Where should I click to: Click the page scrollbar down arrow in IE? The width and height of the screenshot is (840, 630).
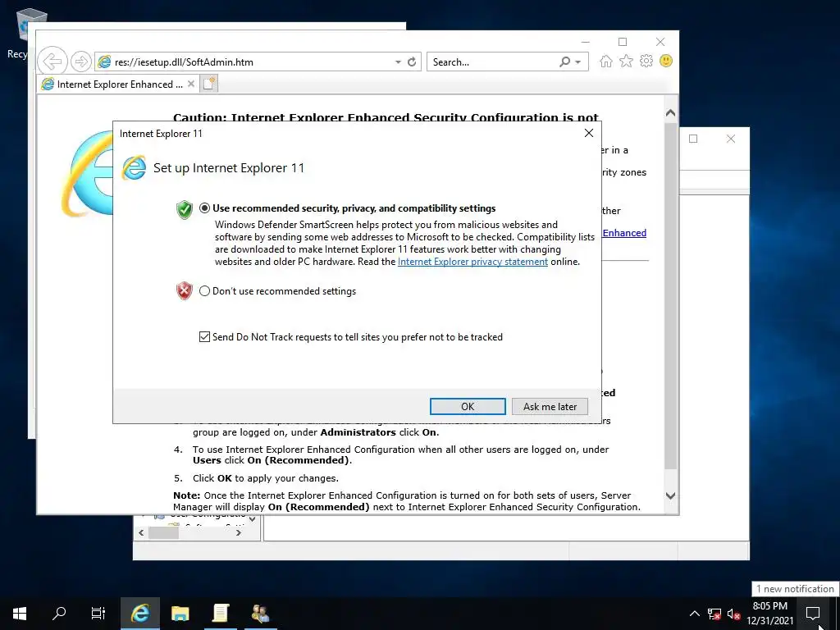coord(671,495)
